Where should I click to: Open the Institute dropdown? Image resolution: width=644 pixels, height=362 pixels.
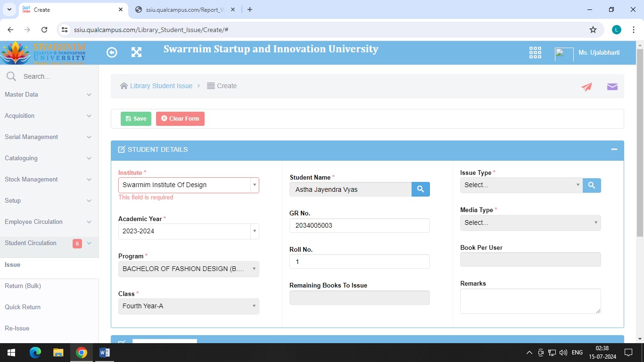189,185
